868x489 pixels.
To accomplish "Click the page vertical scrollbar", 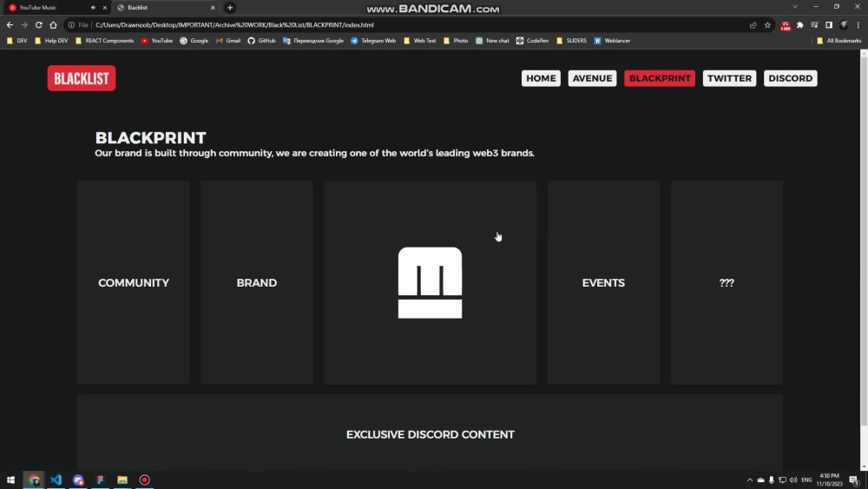I will tap(864, 241).
